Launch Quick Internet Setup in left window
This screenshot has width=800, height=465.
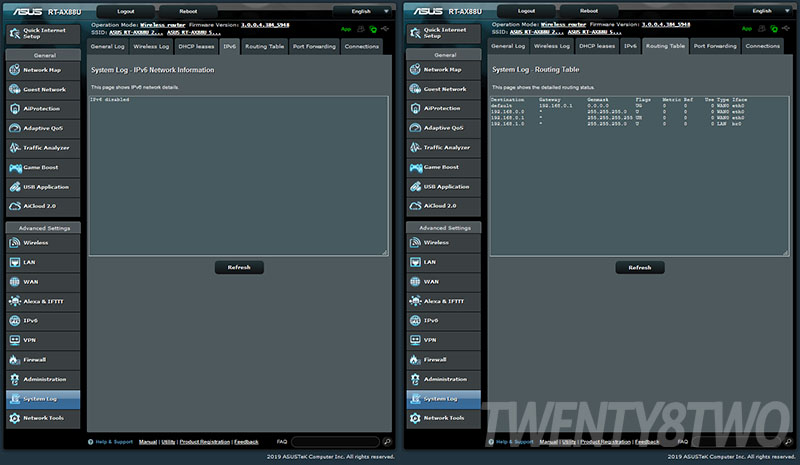tap(43, 34)
